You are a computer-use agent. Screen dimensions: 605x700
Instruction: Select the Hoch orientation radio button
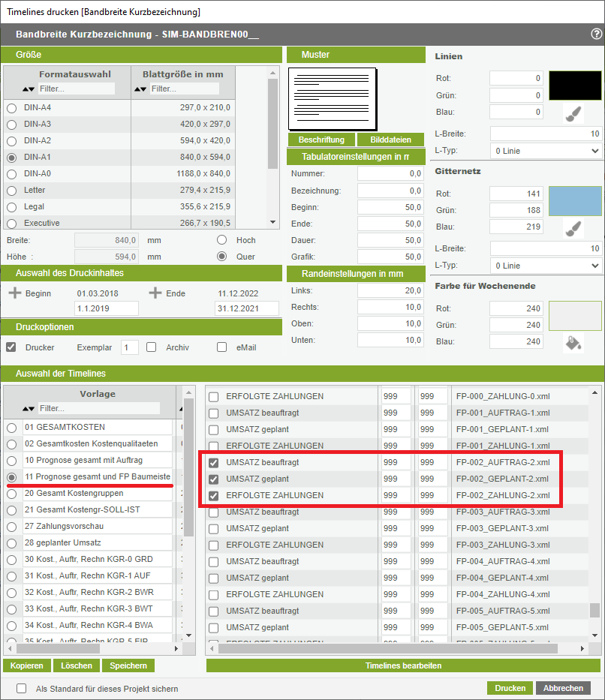click(x=222, y=240)
